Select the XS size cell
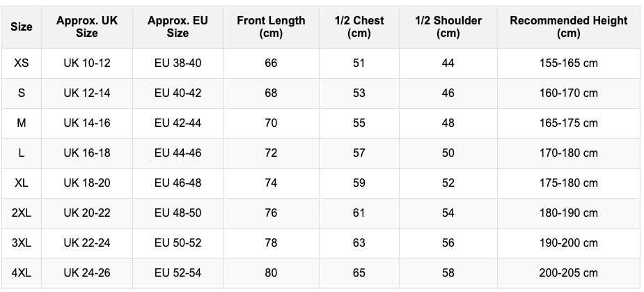Screen dimensions: 644x292 [x=22, y=63]
